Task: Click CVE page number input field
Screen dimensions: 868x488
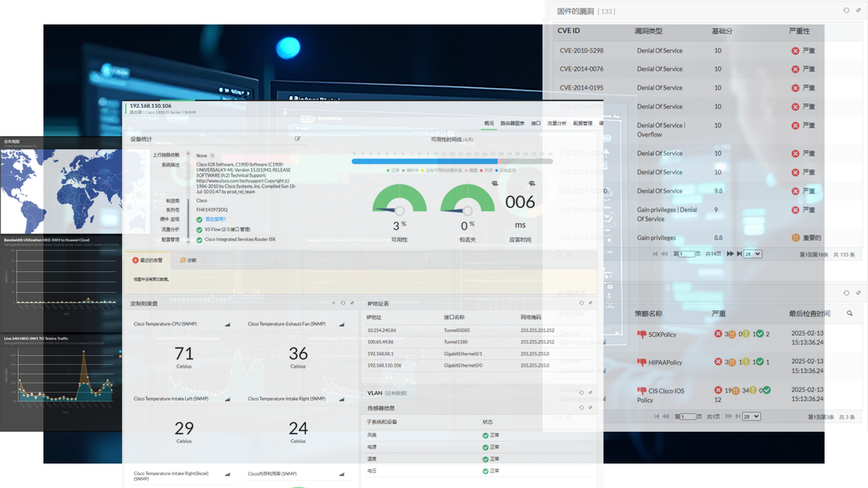Action: pos(688,253)
